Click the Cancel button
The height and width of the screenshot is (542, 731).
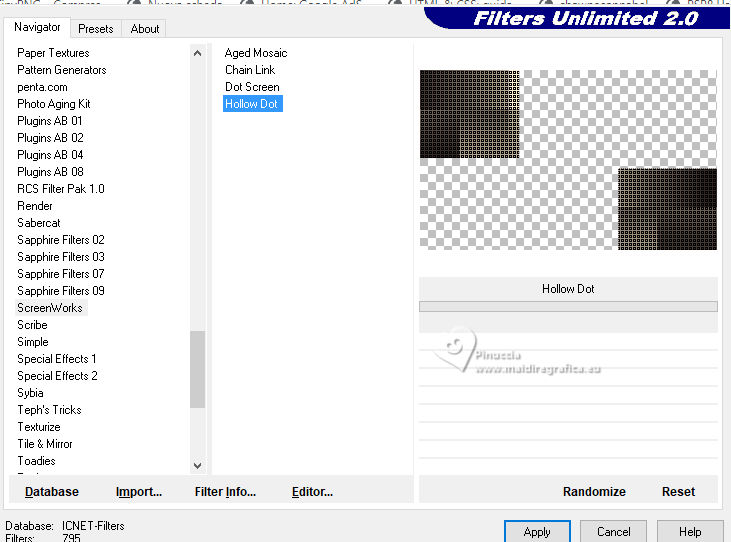(614, 532)
